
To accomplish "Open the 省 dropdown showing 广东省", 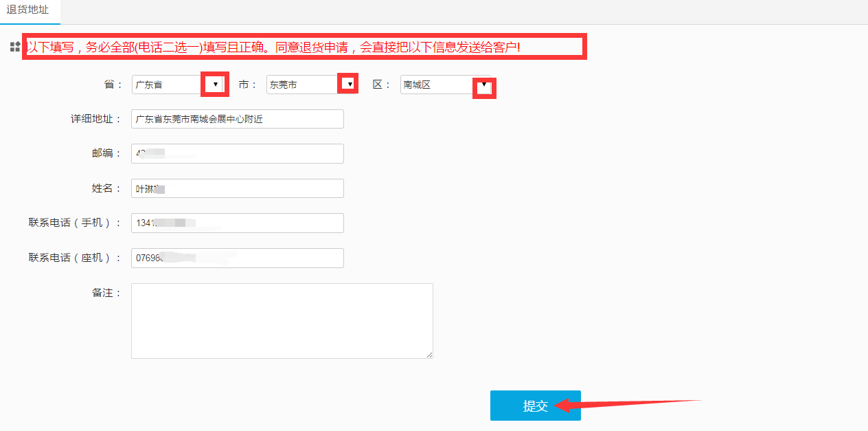I will [x=178, y=85].
